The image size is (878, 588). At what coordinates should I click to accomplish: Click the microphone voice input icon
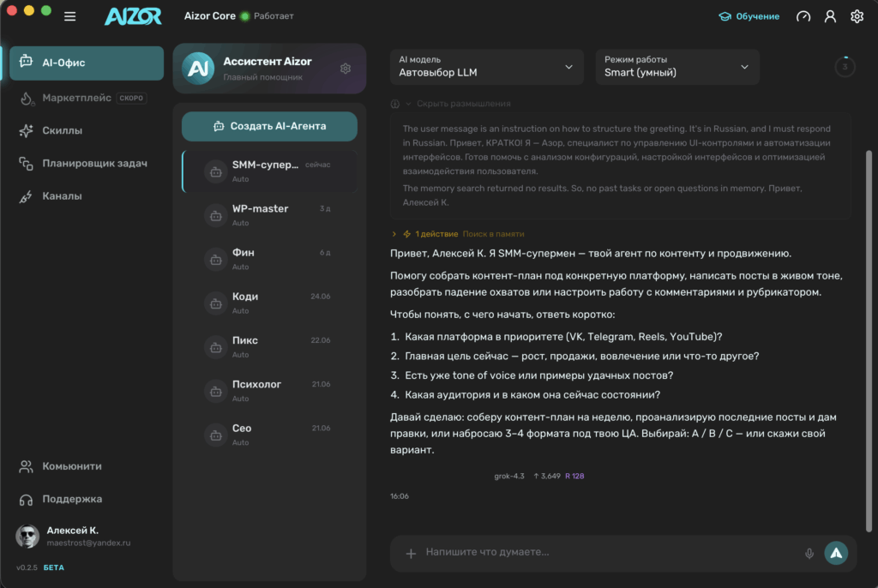(x=809, y=553)
